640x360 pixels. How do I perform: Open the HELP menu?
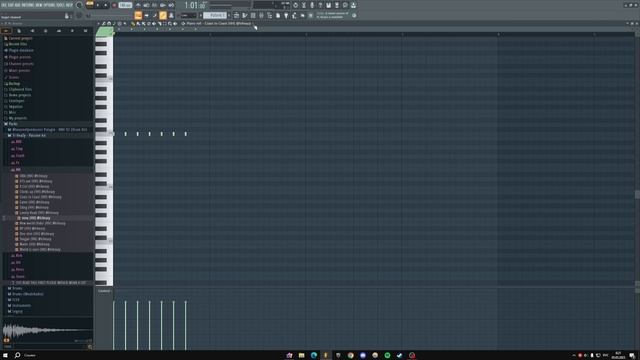point(69,5)
